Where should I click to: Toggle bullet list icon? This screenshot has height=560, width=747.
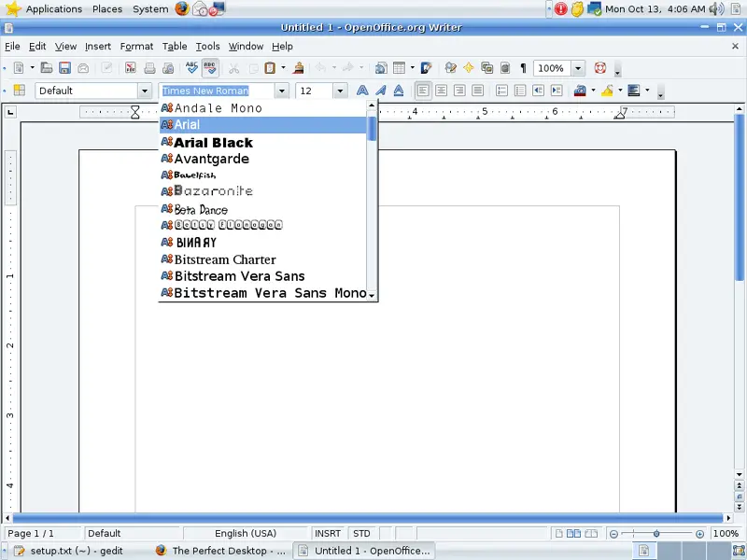coord(520,91)
